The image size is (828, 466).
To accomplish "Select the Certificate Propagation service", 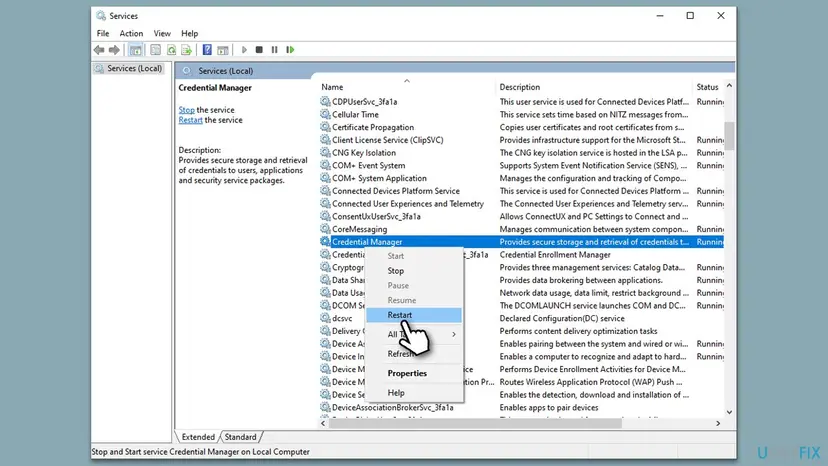I will pyautogui.click(x=373, y=127).
